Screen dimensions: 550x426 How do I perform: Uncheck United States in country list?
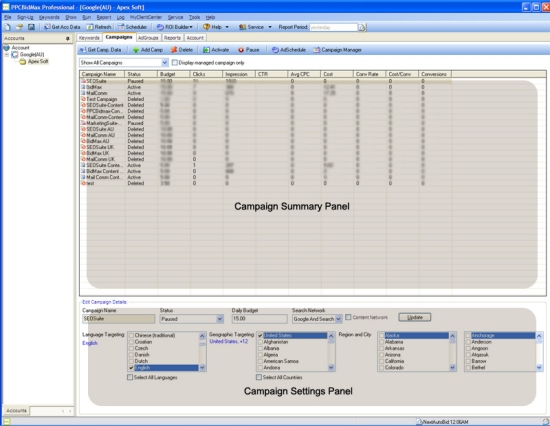pyautogui.click(x=260, y=335)
